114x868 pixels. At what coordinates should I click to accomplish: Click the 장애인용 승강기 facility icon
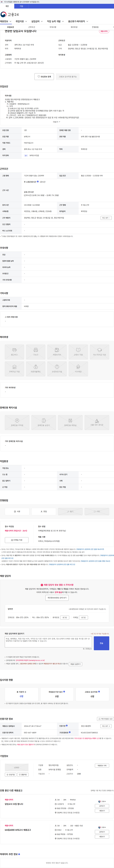44,423
